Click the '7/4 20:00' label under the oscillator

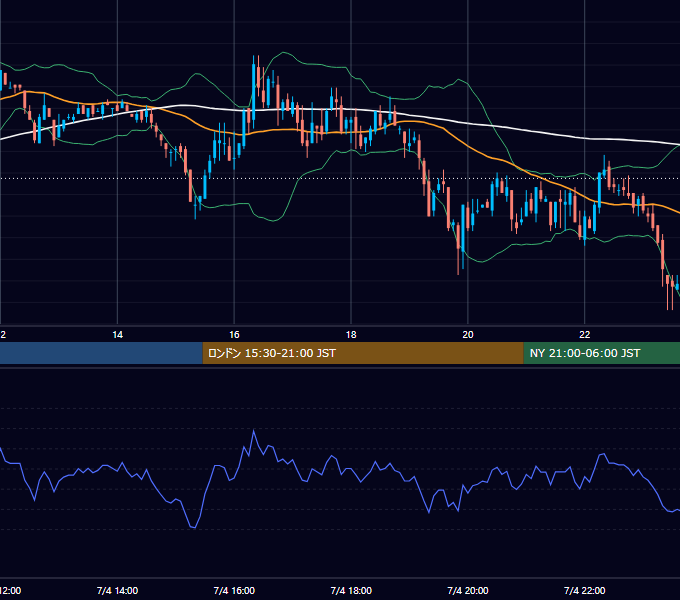(468, 590)
